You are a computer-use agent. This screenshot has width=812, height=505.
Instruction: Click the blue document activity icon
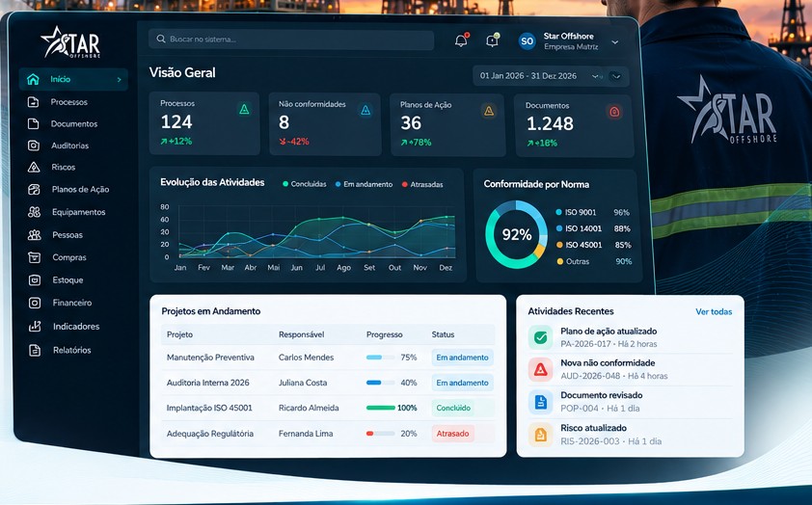[541, 402]
